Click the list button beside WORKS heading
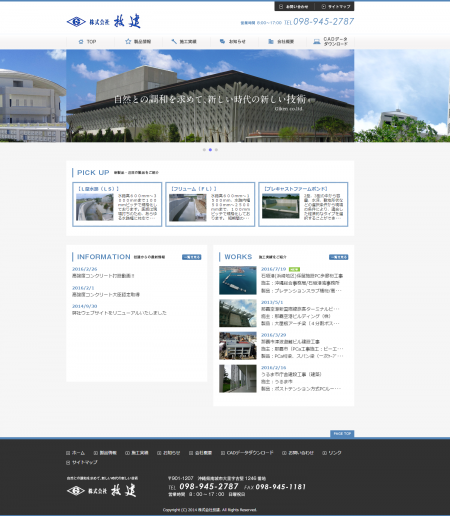Viewport: 450px width, 516px height. pos(339,257)
